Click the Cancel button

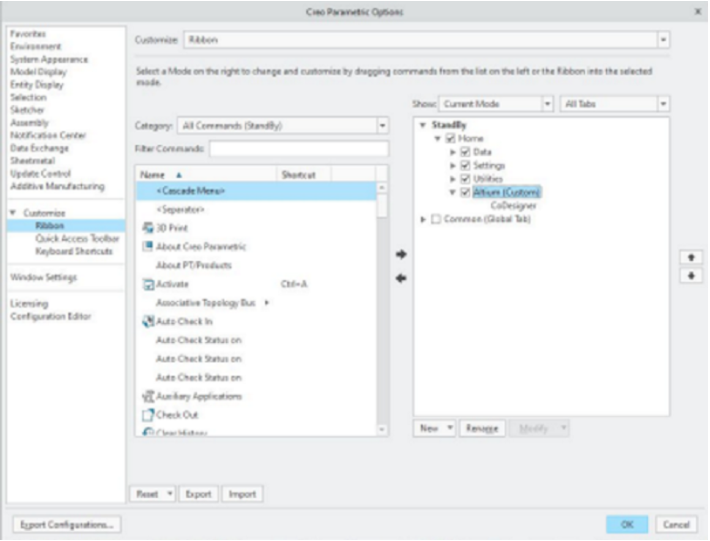(x=676, y=525)
